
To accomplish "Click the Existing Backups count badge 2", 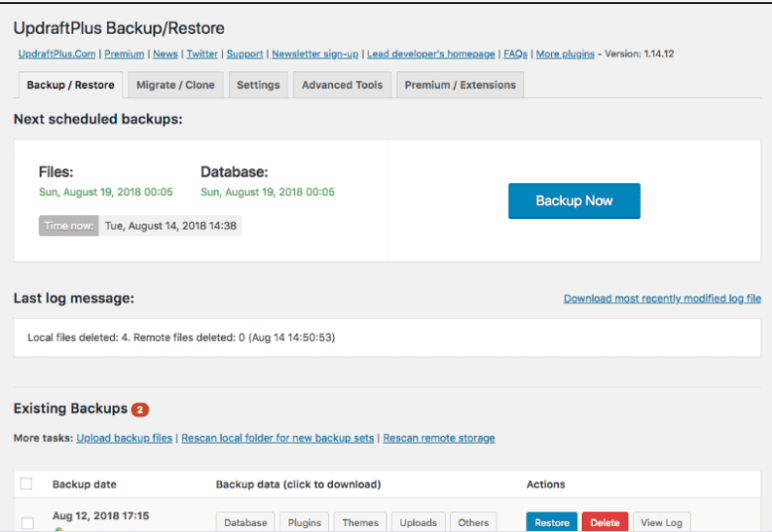I will (x=140, y=409).
